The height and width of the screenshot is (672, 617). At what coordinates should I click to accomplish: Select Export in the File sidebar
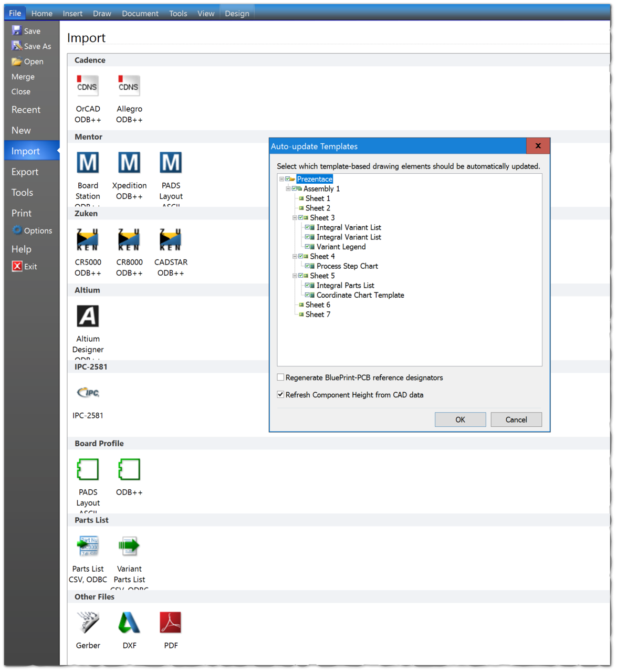pyautogui.click(x=25, y=172)
